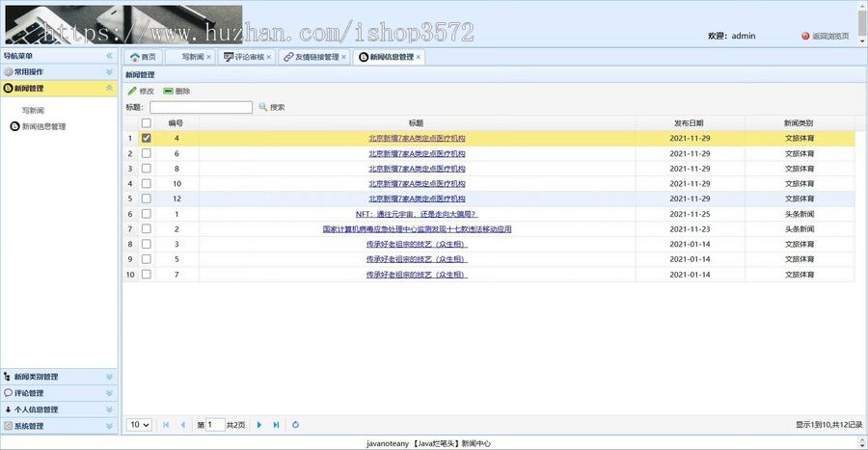Viewport: 868px width, 450px height.
Task: Expand the 评论管理 accordion chevron
Action: 109,393
